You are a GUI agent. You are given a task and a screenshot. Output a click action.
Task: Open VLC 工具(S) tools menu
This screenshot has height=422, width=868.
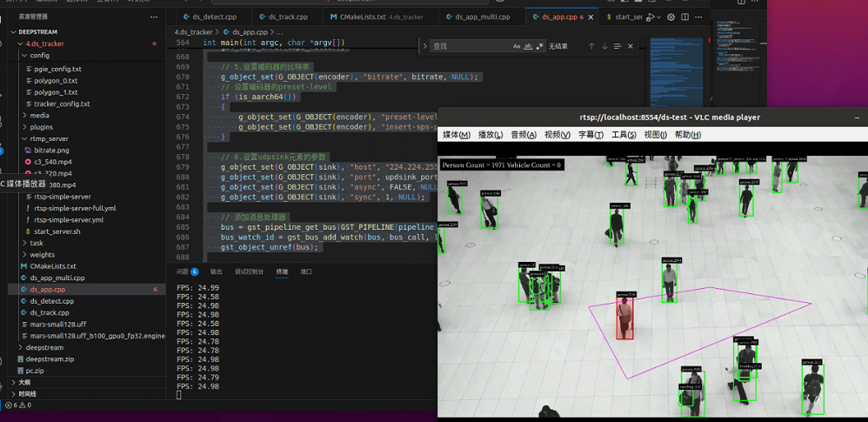click(x=624, y=135)
